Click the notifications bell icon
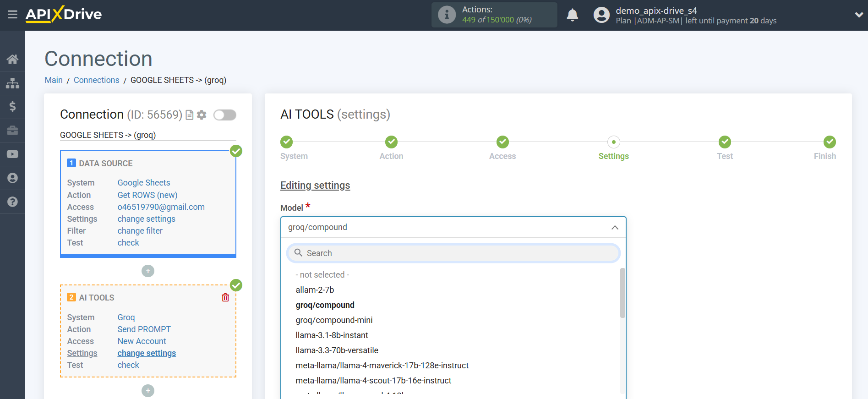 pos(572,15)
